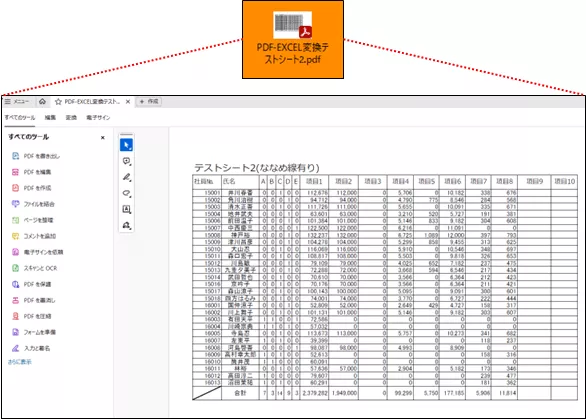Select the highlighter pen tool in quick toolbar
This screenshot has height=419, width=586.
[126, 177]
